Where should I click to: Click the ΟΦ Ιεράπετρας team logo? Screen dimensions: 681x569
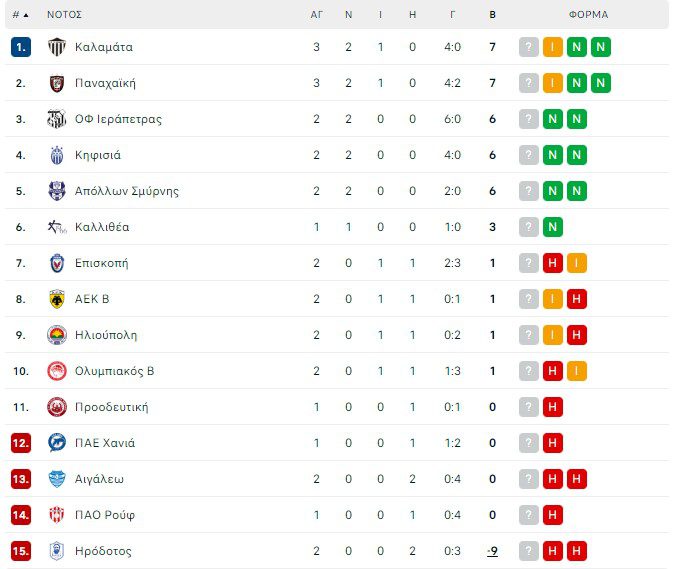pyautogui.click(x=57, y=119)
